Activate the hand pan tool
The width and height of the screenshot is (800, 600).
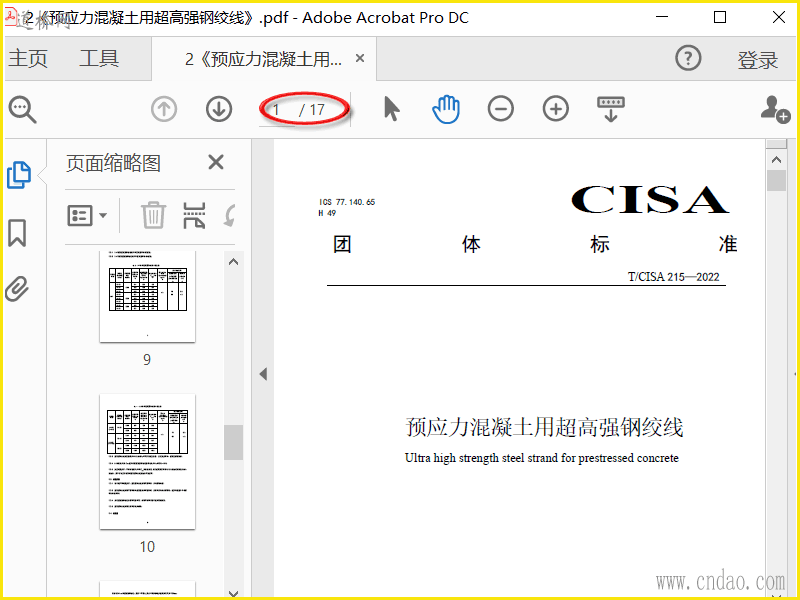click(x=446, y=109)
